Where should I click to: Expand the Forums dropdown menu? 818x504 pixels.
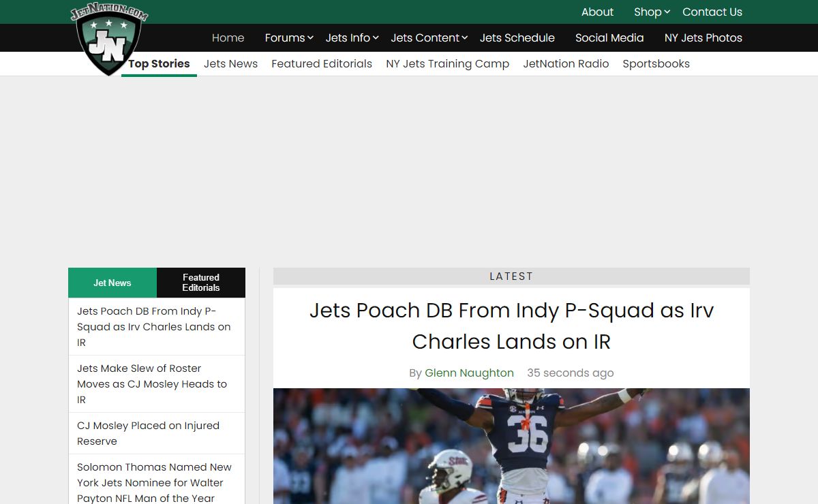[289, 37]
